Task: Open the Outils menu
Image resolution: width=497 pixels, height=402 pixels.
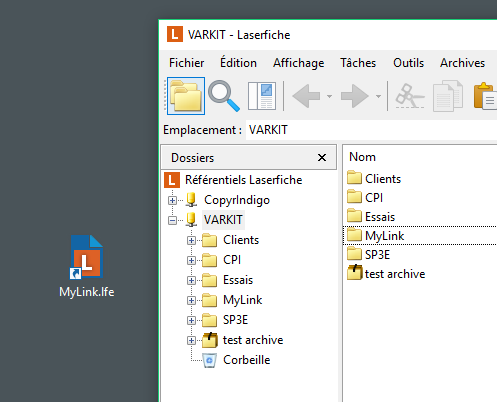Action: tap(408, 63)
